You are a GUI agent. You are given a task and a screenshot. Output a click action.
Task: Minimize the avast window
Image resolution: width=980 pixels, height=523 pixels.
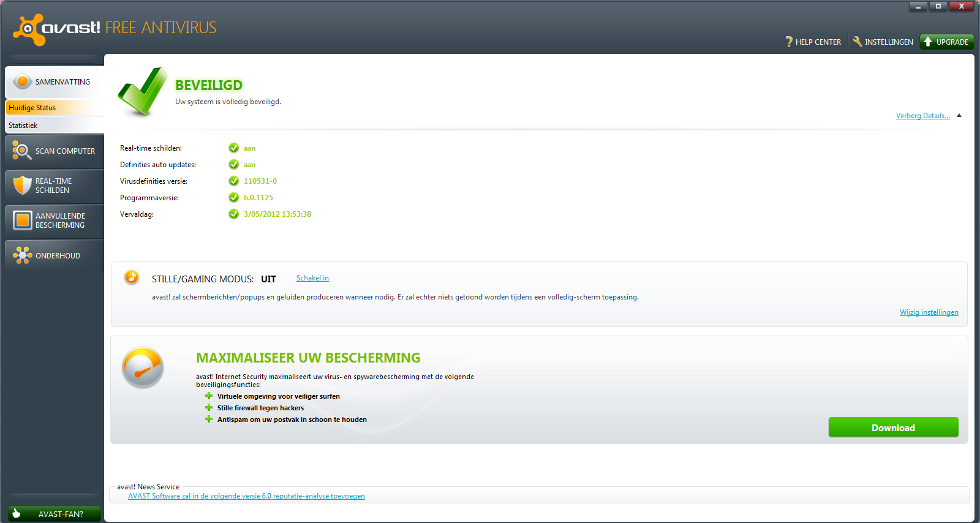[x=918, y=6]
